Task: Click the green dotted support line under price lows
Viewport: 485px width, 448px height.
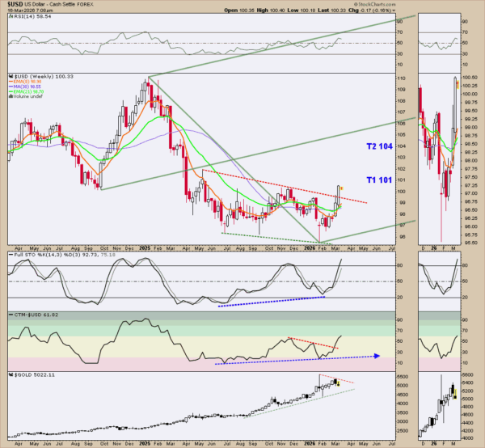Action: point(271,238)
